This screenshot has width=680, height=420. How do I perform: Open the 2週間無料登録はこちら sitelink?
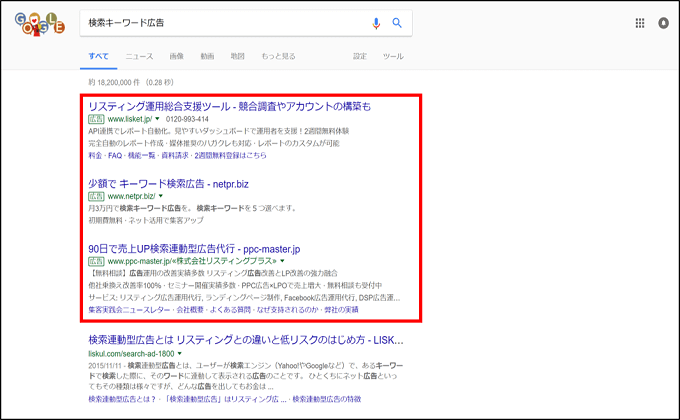[x=230, y=155]
